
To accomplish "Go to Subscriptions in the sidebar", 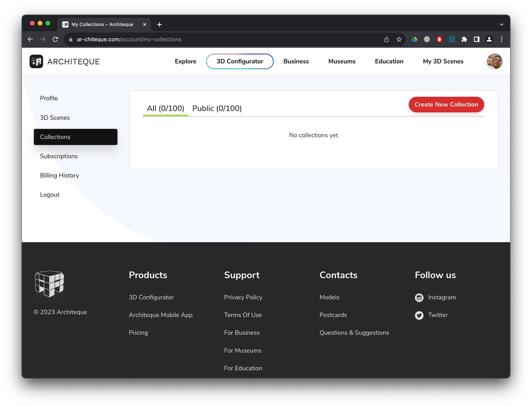I will pyautogui.click(x=59, y=156).
